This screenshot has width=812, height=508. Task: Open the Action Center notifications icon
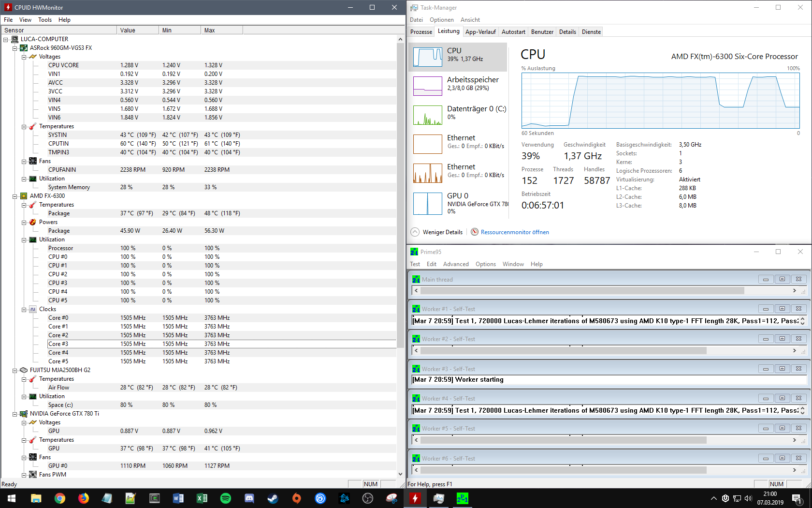click(x=797, y=498)
